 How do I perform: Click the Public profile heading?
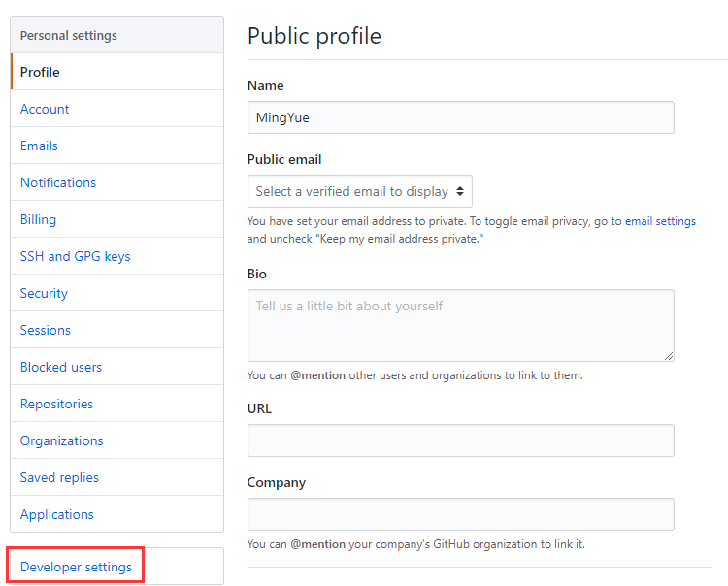pyautogui.click(x=314, y=36)
